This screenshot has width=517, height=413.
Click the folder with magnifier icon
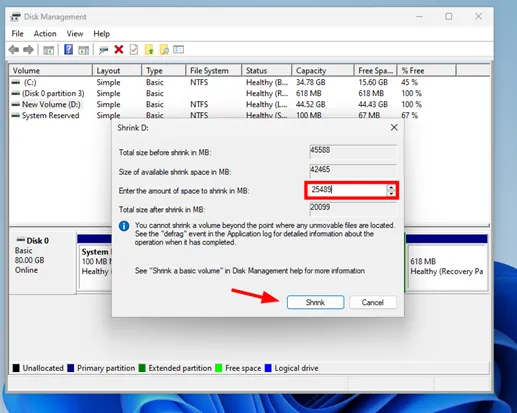[x=164, y=50]
